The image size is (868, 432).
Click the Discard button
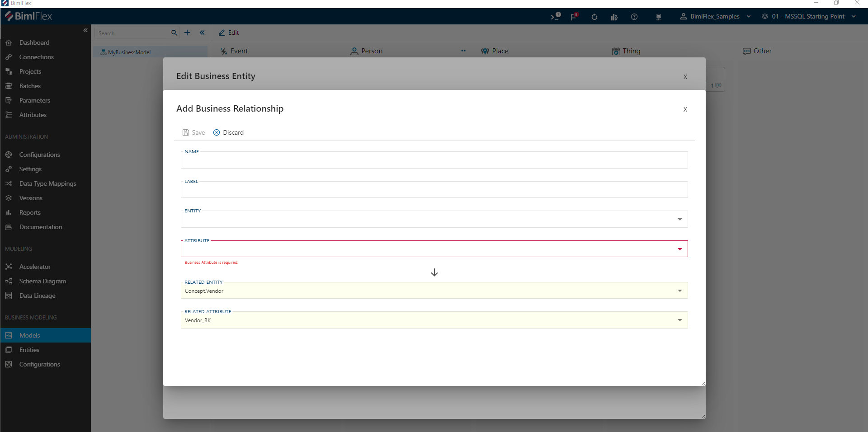228,132
